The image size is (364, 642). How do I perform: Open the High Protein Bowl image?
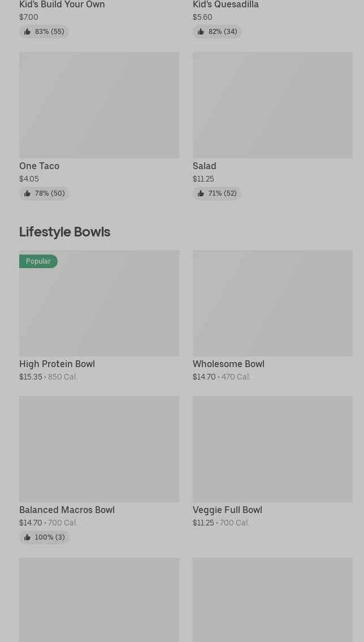coord(99,303)
